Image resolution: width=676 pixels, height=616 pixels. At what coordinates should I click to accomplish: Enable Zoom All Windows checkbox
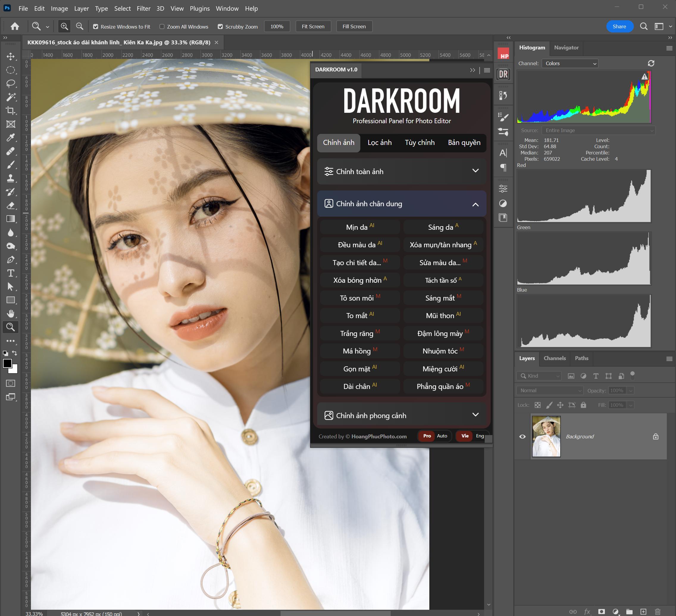click(162, 26)
